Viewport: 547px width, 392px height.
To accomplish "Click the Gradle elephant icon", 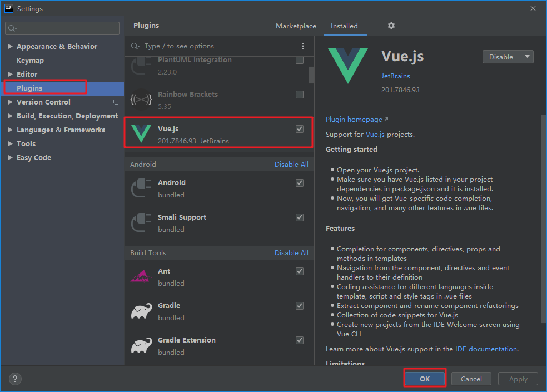I will pos(141,311).
